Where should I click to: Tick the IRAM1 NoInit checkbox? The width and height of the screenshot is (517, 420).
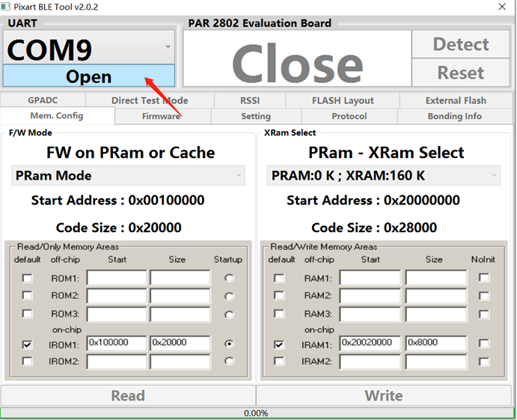(x=484, y=344)
